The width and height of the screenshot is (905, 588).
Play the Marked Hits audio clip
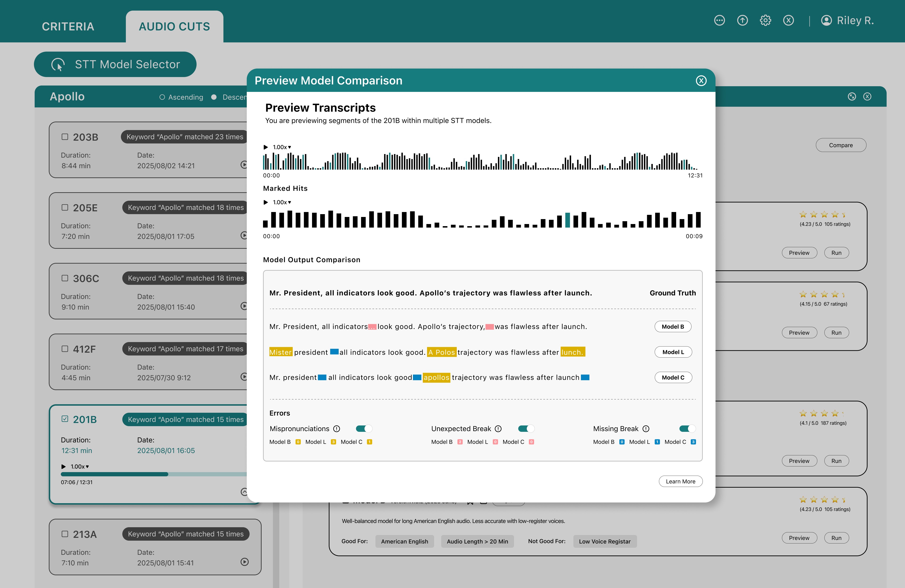(266, 202)
